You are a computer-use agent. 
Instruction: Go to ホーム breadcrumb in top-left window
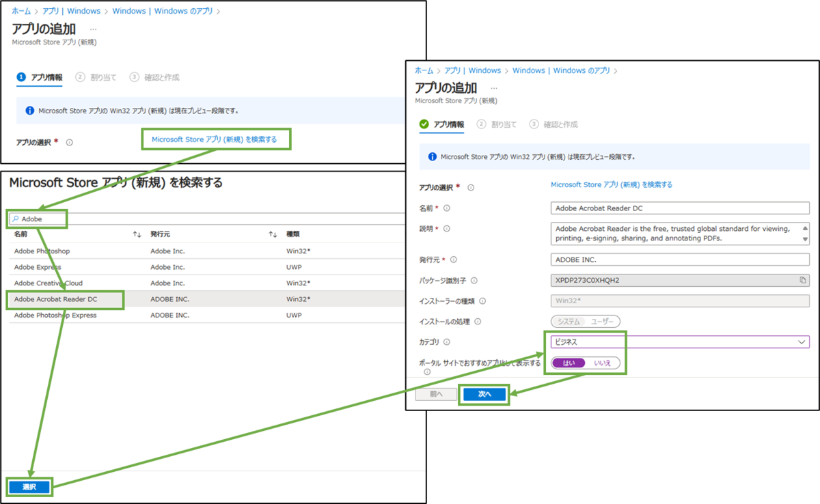coord(21,11)
